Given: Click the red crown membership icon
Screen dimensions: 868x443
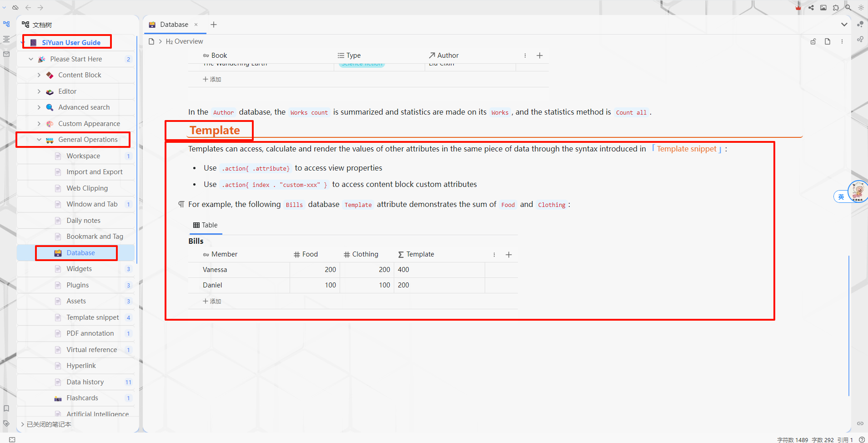Looking at the screenshot, I should point(798,8).
